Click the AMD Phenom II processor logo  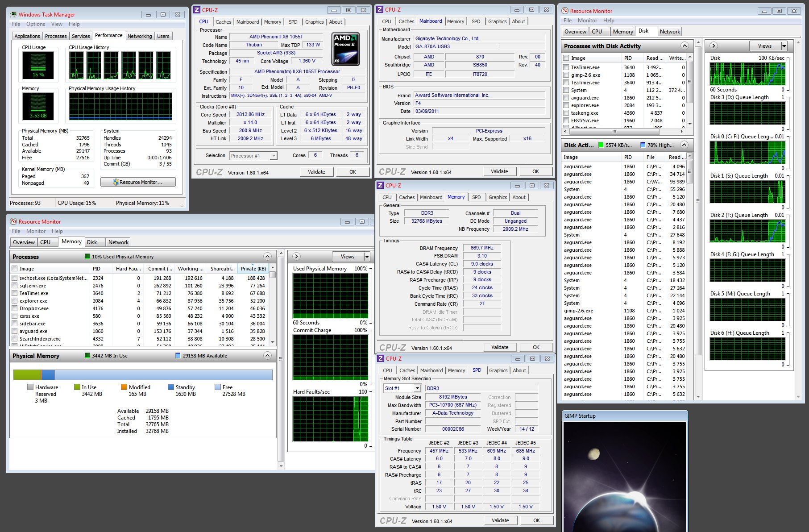[x=345, y=49]
